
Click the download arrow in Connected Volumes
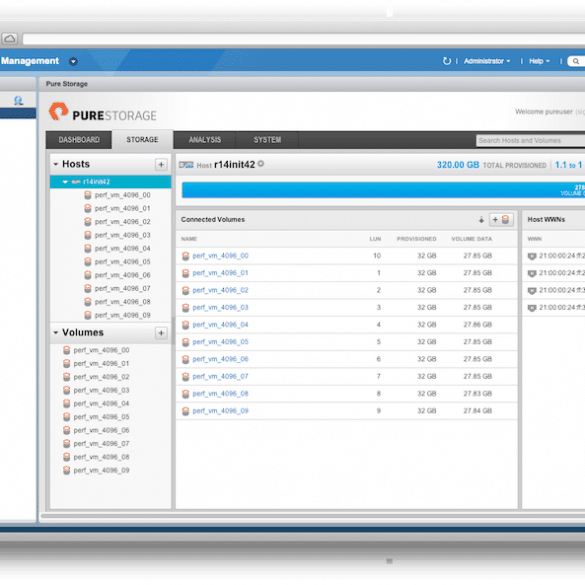[x=481, y=220]
